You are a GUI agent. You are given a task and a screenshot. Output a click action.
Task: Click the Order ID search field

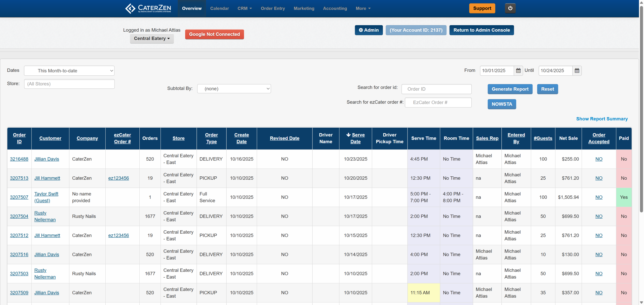pos(436,89)
